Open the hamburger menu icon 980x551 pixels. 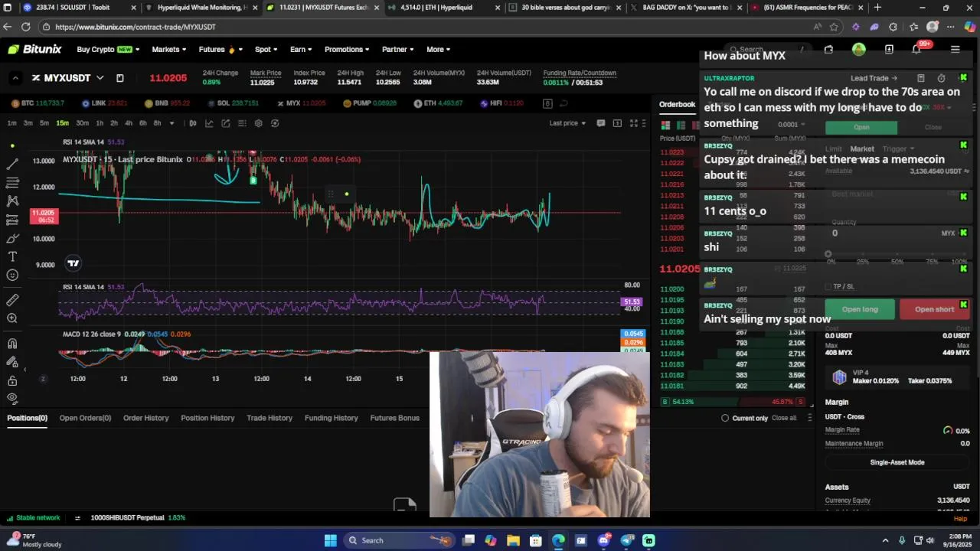955,49
